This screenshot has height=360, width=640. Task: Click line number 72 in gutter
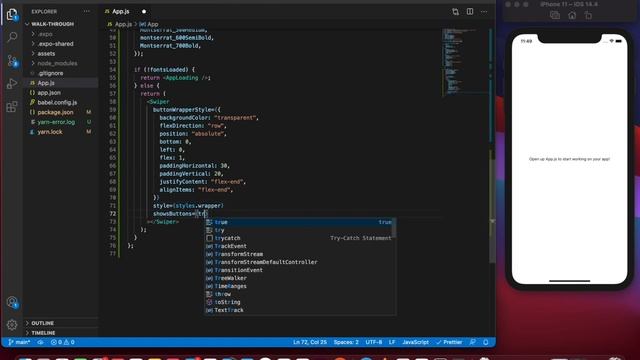click(113, 214)
